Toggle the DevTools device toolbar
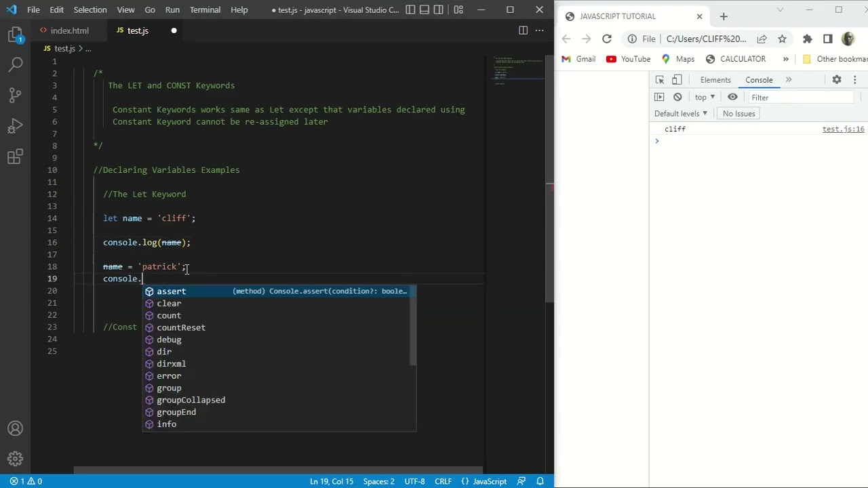 (x=677, y=80)
